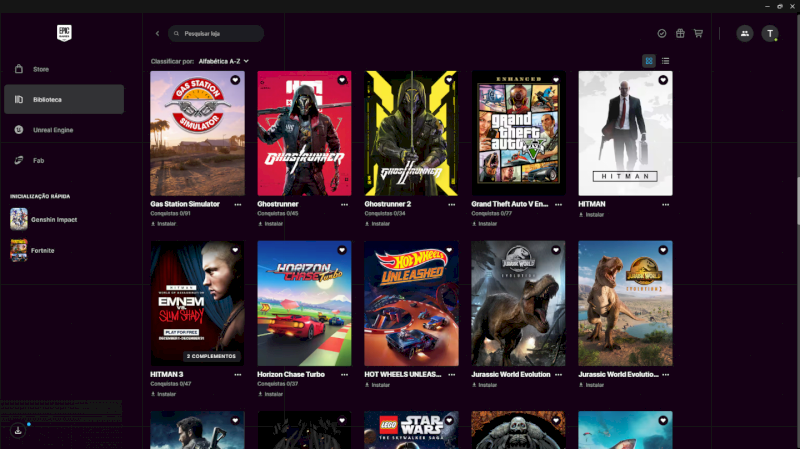Viewport: 800px width, 449px height.
Task: Toggle favorite heart on Gas Station Simulator
Action: [235, 80]
